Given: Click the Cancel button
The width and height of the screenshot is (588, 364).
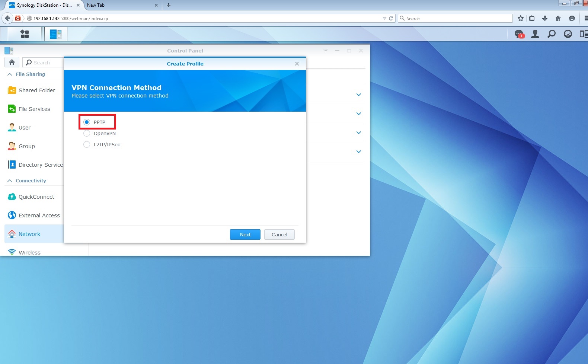Looking at the screenshot, I should tap(279, 234).
